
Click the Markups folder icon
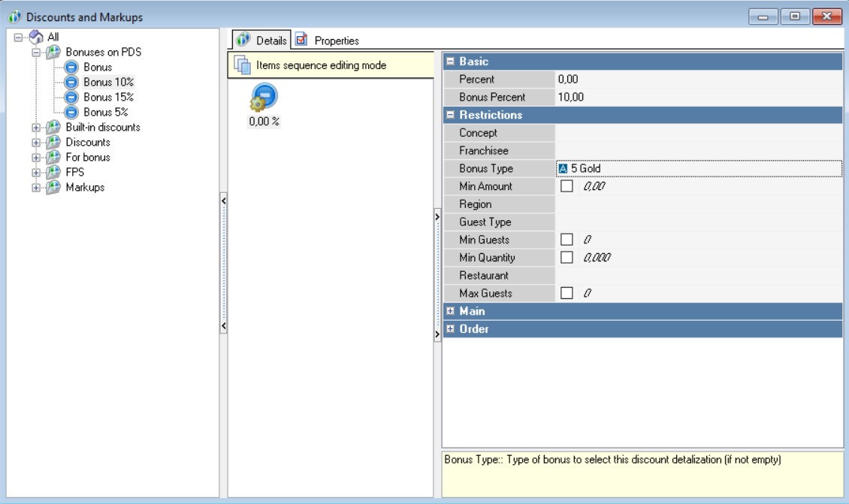click(x=53, y=187)
